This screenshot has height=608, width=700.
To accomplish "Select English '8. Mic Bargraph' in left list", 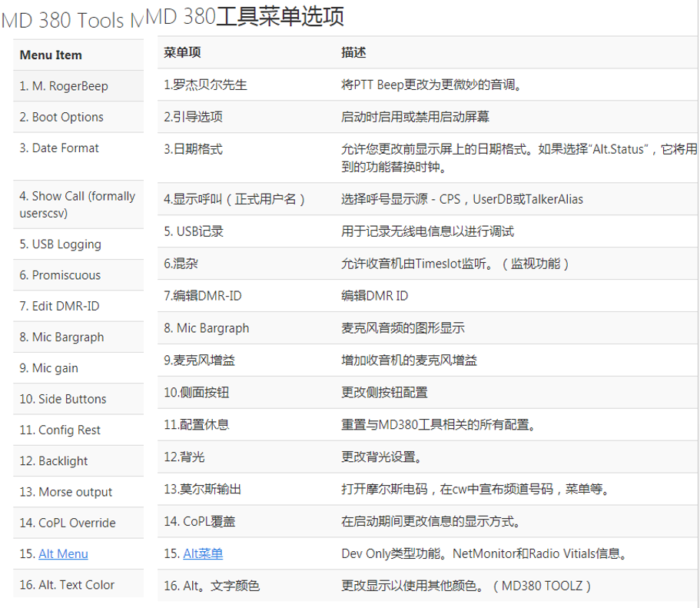I will click(61, 337).
